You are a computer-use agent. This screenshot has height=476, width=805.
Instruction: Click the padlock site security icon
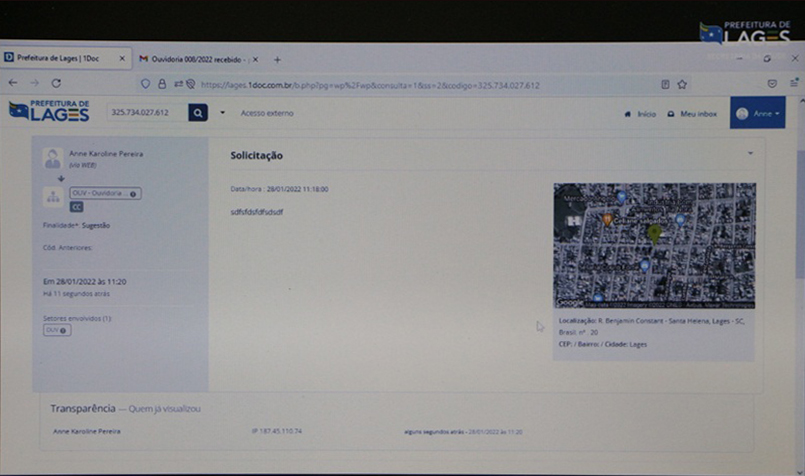162,85
